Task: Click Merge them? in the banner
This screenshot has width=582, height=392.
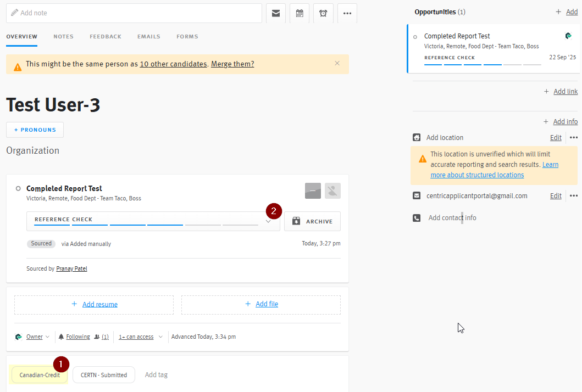Action: click(232, 64)
